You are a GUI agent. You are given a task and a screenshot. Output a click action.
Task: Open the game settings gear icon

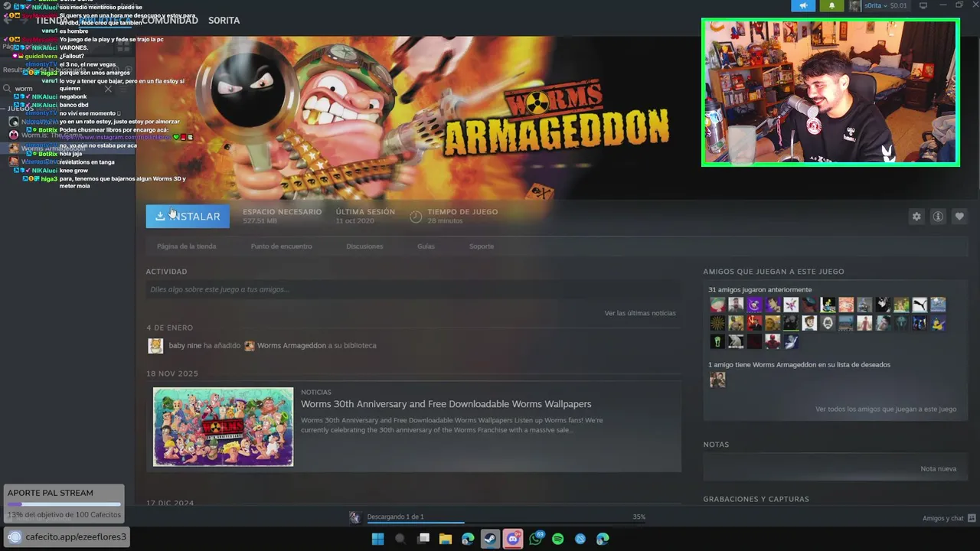(916, 217)
